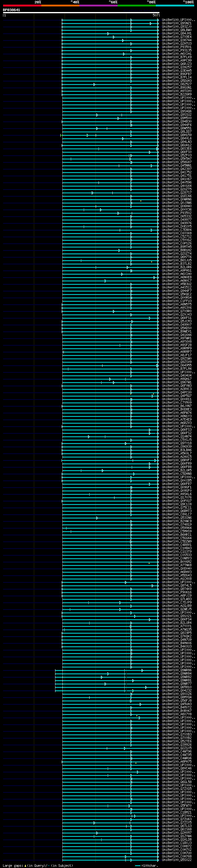Select the UniRef100_B8B1H2 label
Image resolution: width=197 pixels, height=868 pixels.
click(177, 250)
